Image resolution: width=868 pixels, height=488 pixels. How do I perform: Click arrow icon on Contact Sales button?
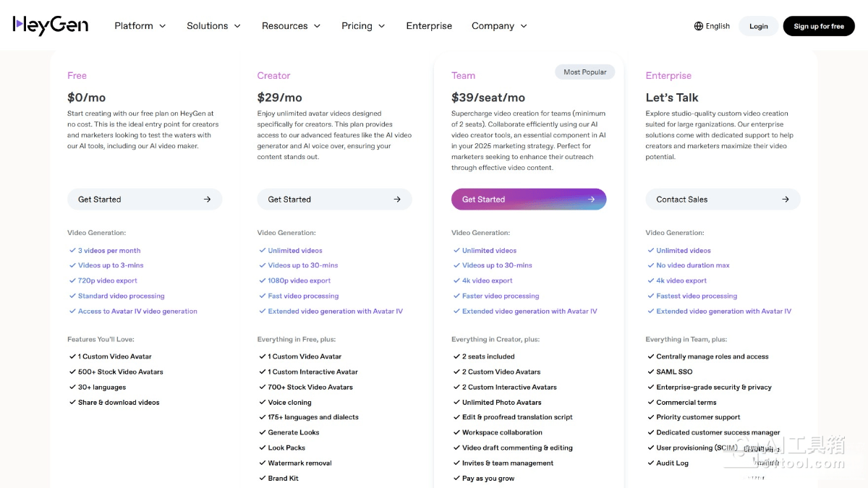(x=786, y=200)
